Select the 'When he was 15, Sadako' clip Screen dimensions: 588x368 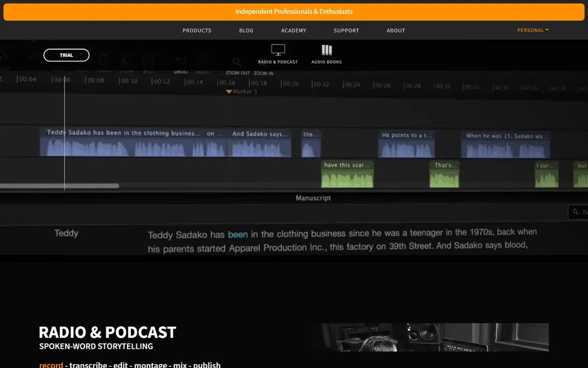(x=506, y=144)
